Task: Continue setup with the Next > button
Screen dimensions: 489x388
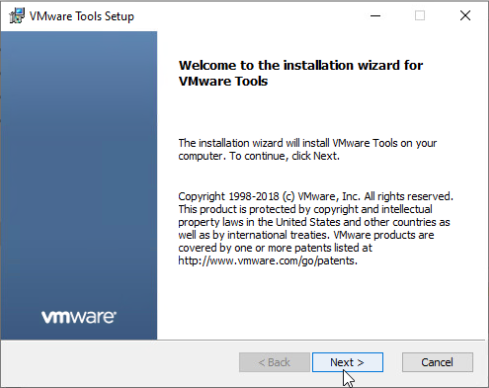Action: pyautogui.click(x=347, y=362)
